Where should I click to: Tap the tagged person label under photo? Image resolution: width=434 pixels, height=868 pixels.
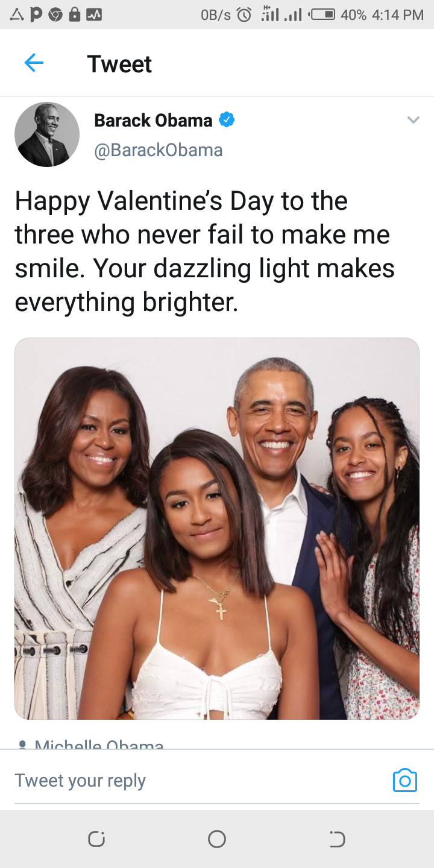click(92, 745)
